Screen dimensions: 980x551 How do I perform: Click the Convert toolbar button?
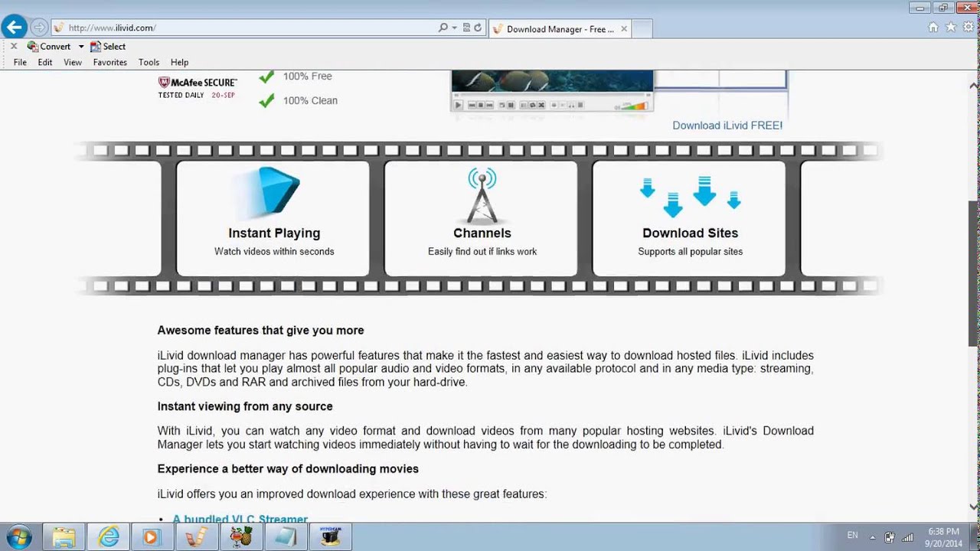[x=49, y=47]
